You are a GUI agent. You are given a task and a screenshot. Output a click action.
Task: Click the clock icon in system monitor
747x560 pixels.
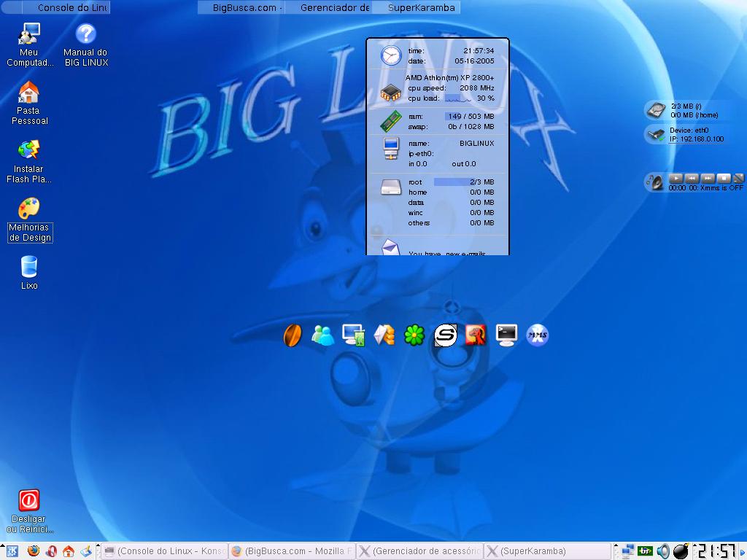391,55
